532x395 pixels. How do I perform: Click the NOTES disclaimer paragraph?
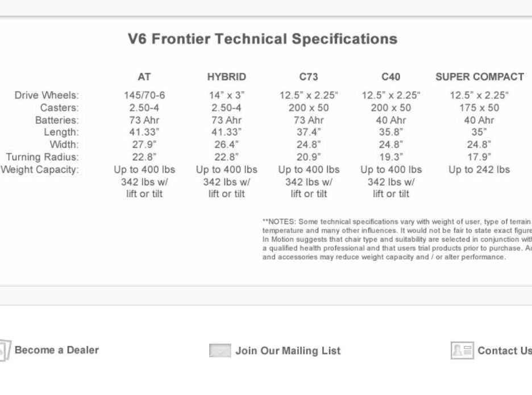coord(397,239)
